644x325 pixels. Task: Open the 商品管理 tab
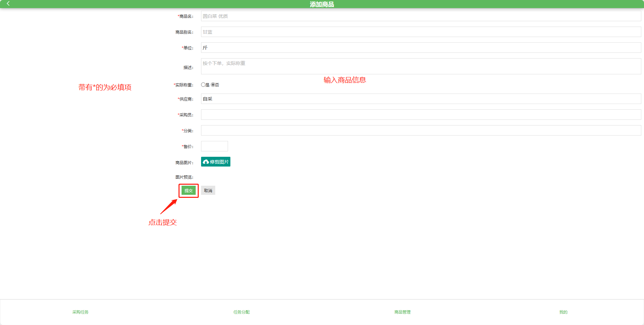click(x=402, y=312)
